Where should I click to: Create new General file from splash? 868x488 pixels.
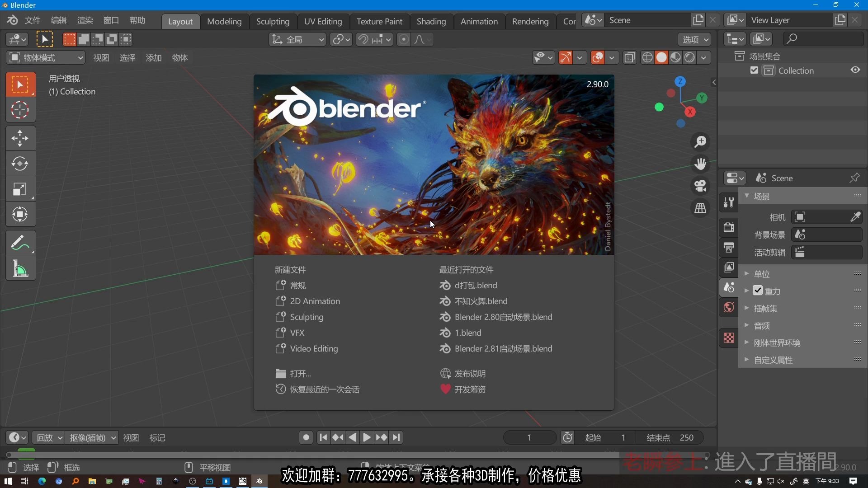point(290,285)
